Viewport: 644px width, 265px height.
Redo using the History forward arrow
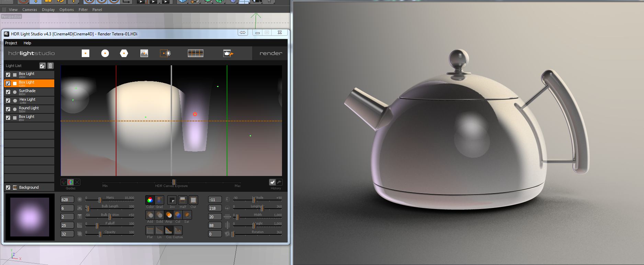[279, 182]
